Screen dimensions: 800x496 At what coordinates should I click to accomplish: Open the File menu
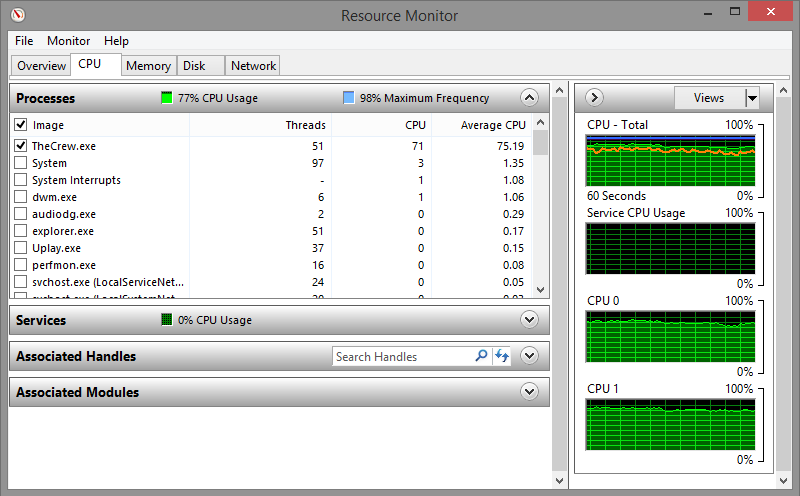pos(24,41)
